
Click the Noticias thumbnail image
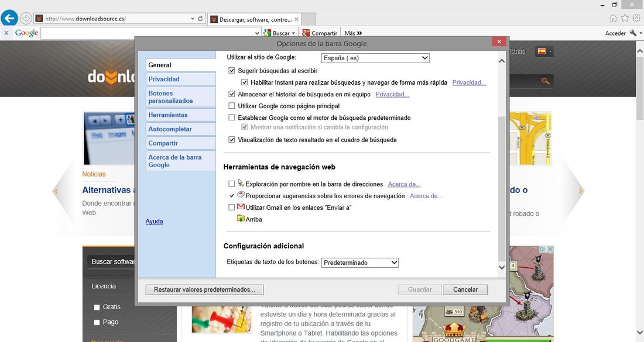click(x=109, y=138)
